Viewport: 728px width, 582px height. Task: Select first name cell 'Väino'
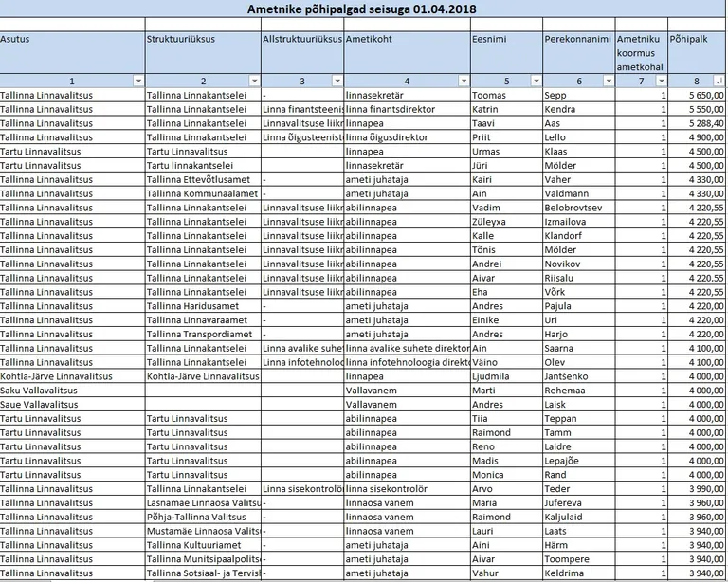coord(506,362)
